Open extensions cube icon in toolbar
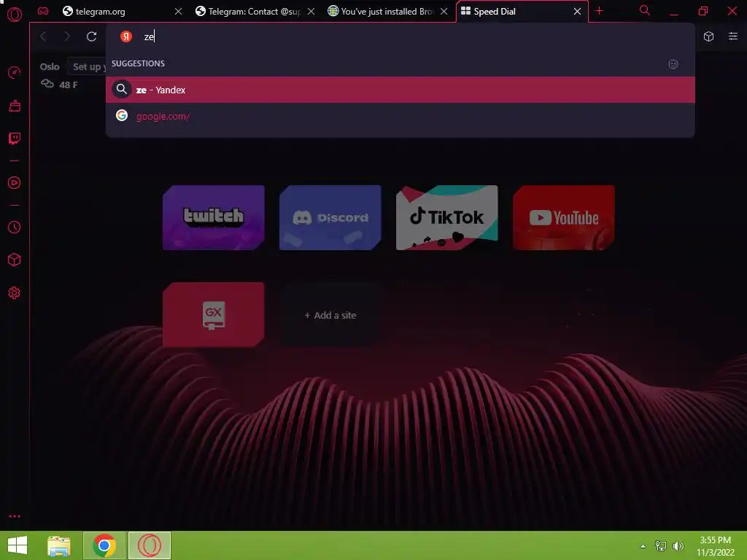This screenshot has height=560, width=747. tap(708, 36)
